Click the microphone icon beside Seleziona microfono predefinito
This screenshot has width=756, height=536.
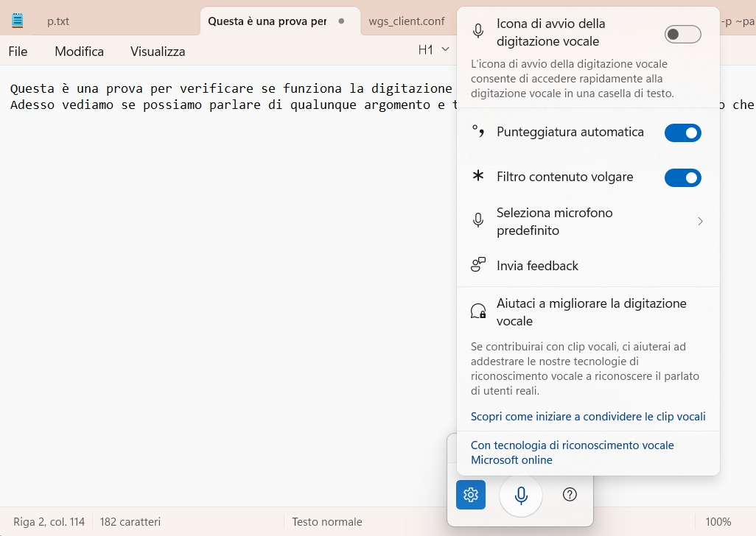pos(478,221)
